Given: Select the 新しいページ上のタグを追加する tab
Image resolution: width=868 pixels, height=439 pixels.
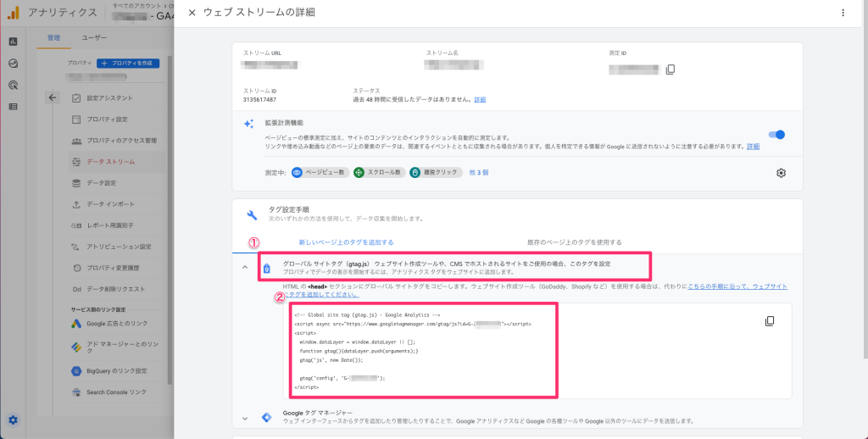Looking at the screenshot, I should (346, 242).
